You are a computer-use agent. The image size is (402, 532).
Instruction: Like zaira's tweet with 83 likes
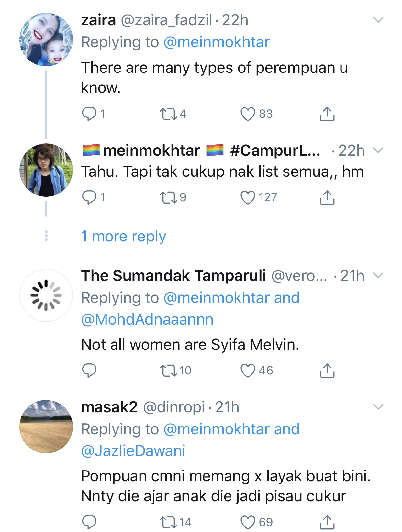[248, 114]
